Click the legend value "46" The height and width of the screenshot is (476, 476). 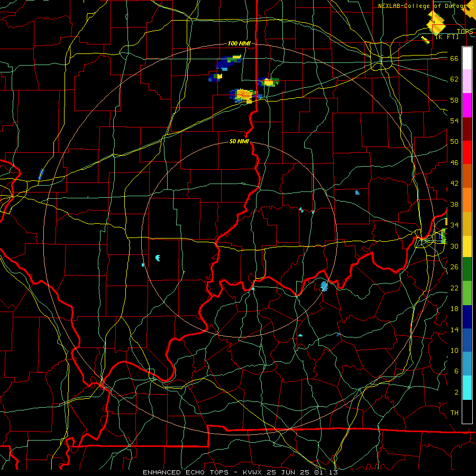click(x=454, y=163)
